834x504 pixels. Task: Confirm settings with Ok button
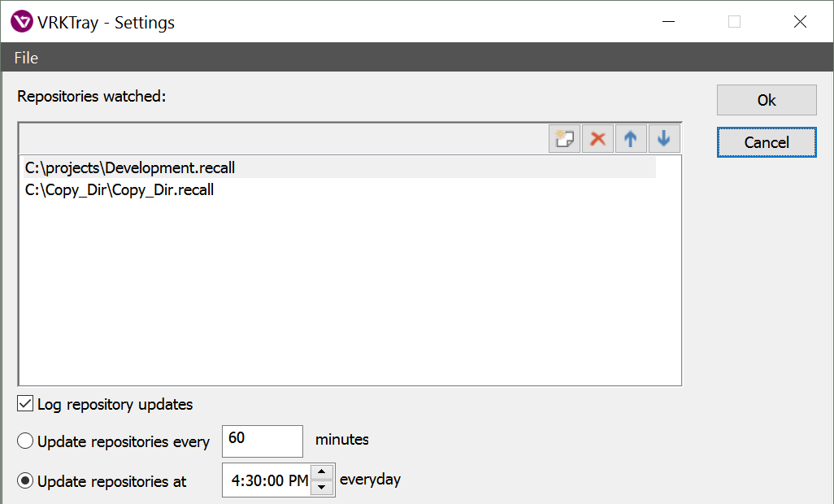pos(767,100)
